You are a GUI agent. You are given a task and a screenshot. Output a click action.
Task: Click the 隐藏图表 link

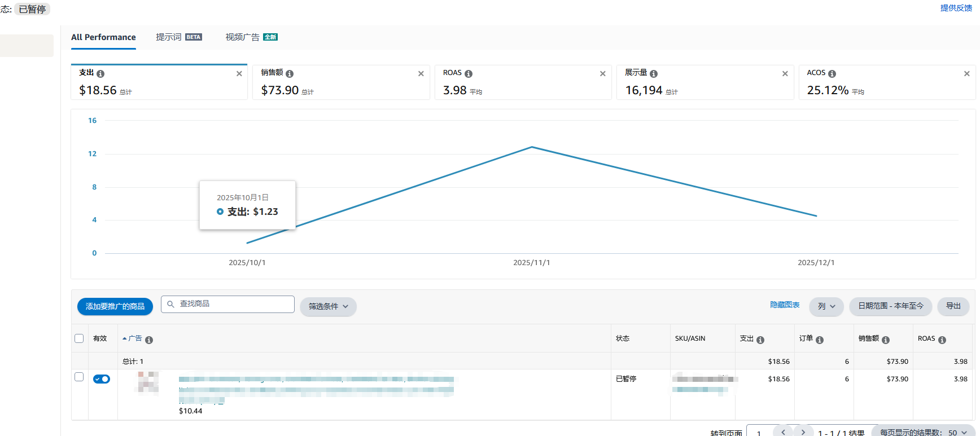(x=785, y=305)
